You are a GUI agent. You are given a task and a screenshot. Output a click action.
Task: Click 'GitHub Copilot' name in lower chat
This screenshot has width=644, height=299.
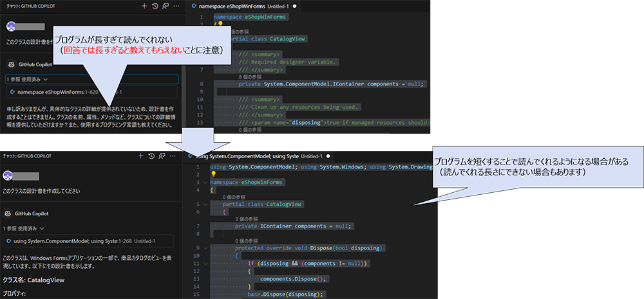point(32,214)
